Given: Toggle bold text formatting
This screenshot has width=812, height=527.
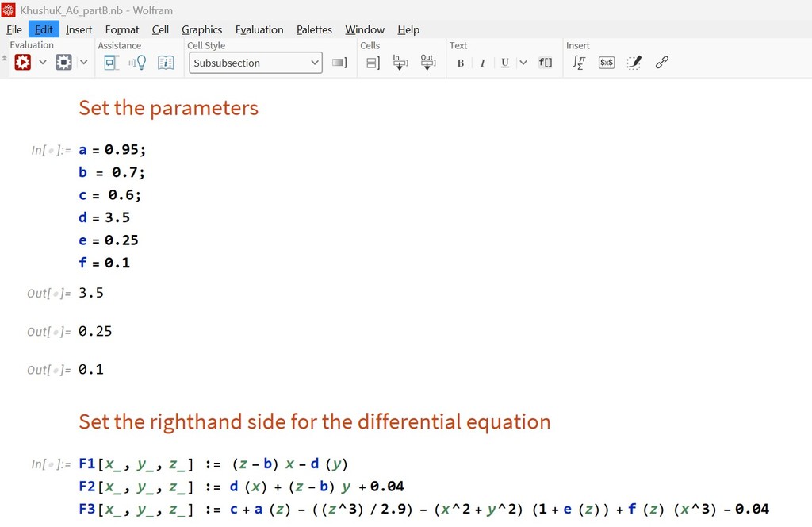Looking at the screenshot, I should (461, 63).
